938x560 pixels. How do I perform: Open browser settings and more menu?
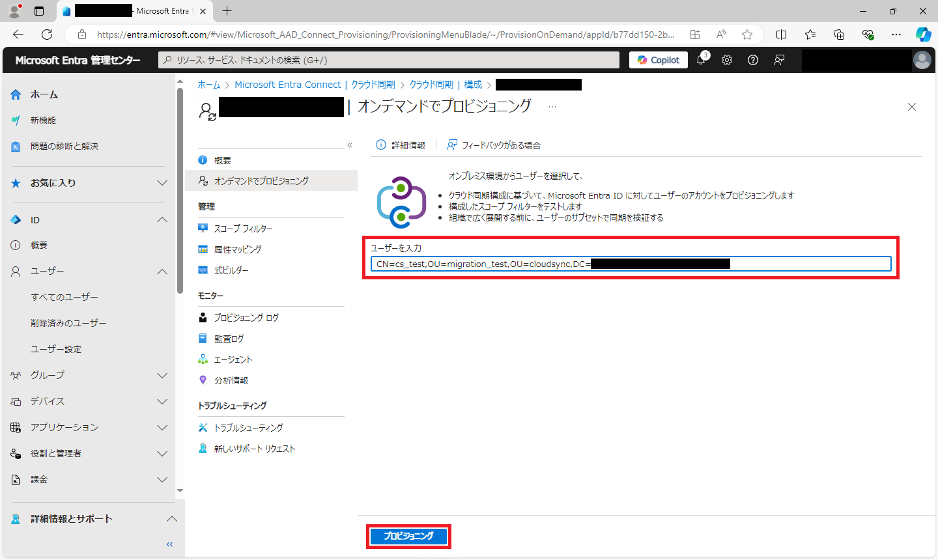click(896, 35)
